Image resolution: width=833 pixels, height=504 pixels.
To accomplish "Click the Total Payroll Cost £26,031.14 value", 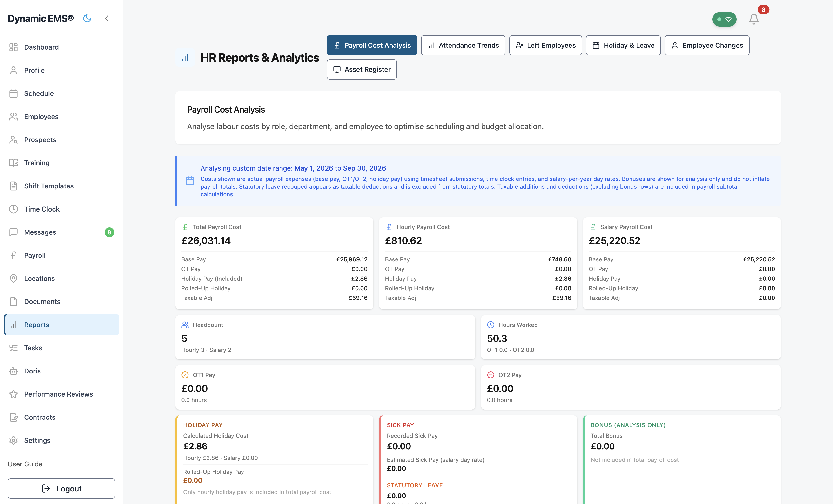I will [x=206, y=241].
